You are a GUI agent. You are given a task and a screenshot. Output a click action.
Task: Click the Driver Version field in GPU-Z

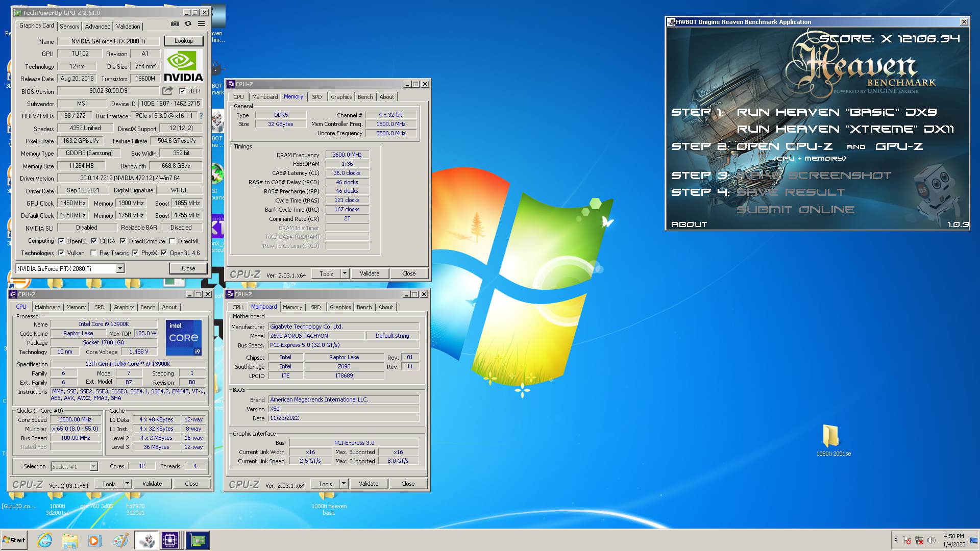click(x=130, y=178)
